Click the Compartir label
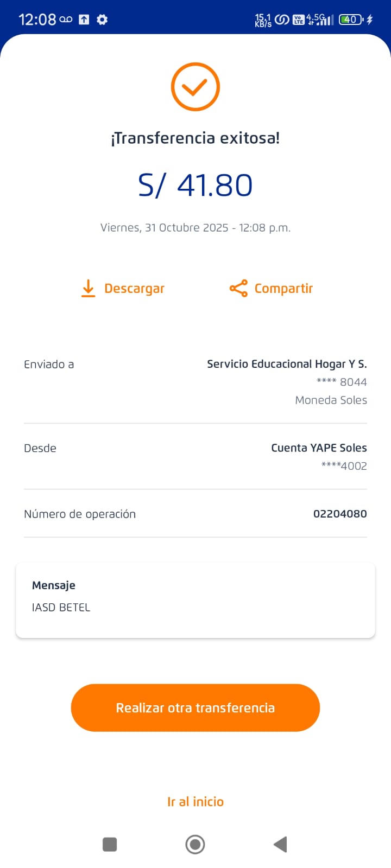The height and width of the screenshot is (868, 391). 283,288
